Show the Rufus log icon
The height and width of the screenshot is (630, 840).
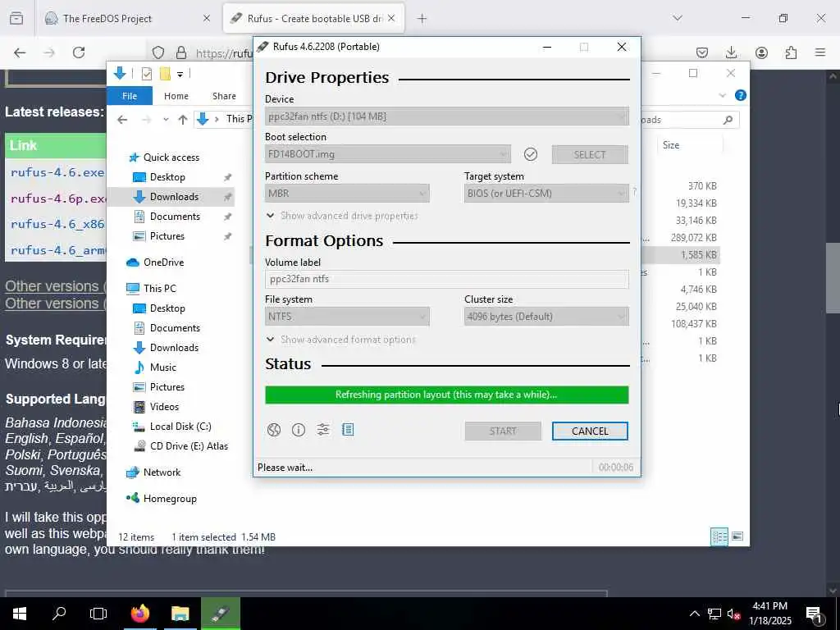(x=348, y=430)
